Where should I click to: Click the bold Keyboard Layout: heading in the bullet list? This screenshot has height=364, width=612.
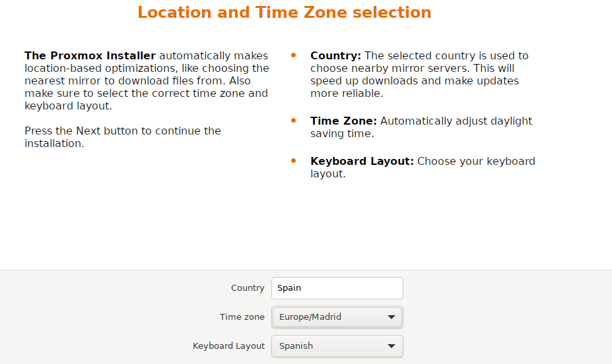coord(362,161)
